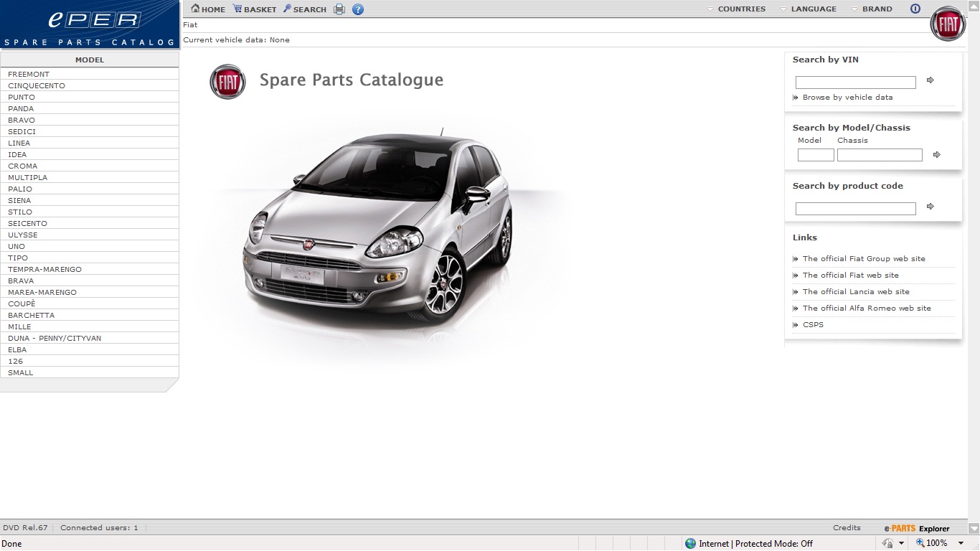Click the product code input field

[x=855, y=209]
